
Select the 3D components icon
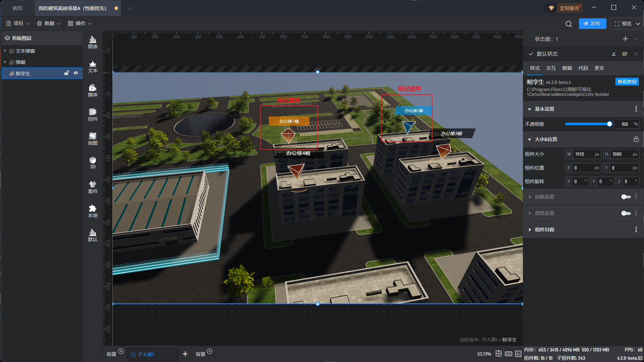click(x=93, y=162)
